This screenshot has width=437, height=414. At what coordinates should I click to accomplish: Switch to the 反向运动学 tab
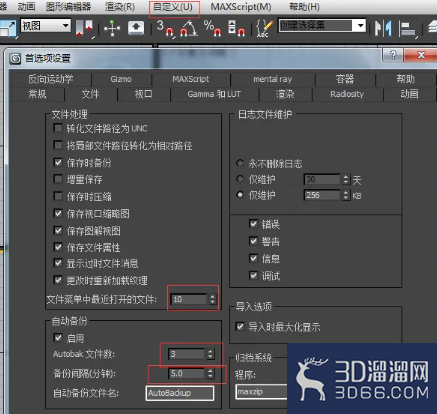51,79
